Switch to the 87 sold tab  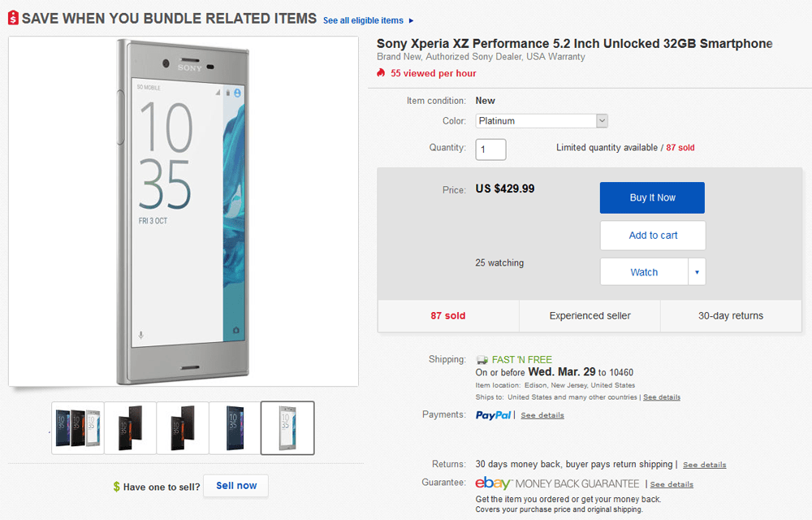[447, 316]
